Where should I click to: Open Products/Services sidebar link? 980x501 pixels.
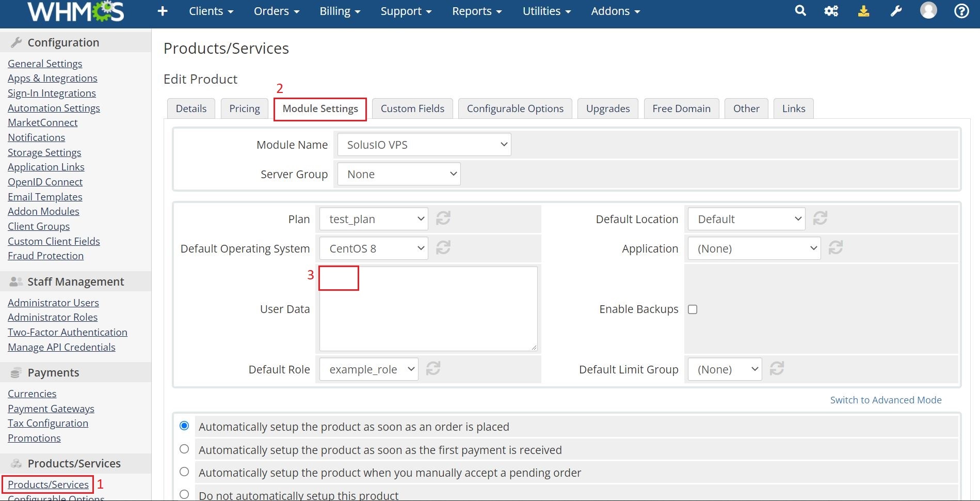click(48, 484)
